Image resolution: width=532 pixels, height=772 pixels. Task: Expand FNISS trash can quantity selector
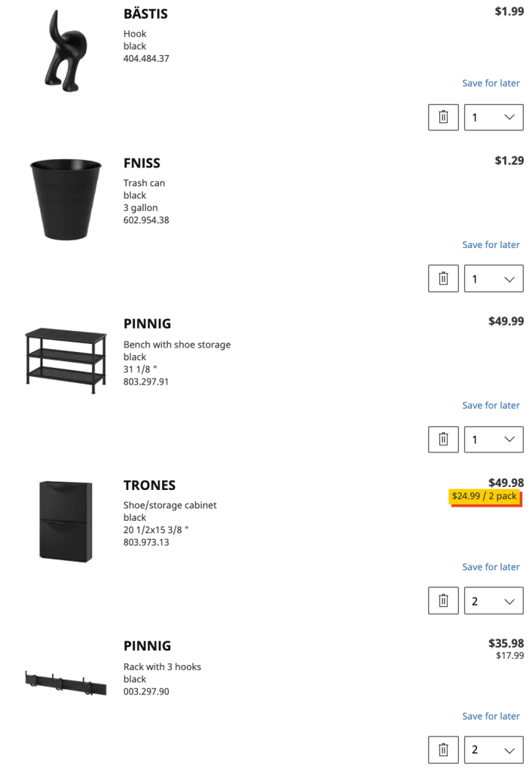pos(494,278)
